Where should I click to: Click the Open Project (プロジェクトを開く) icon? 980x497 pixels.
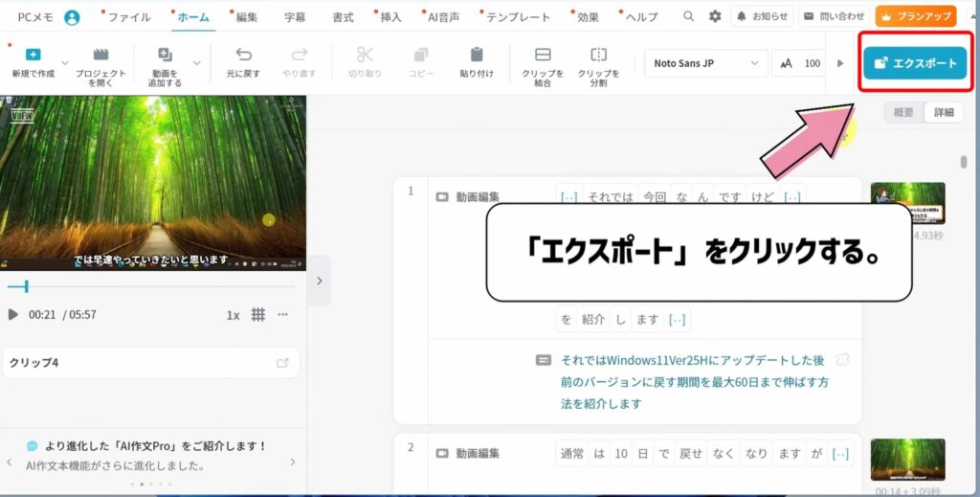[100, 56]
